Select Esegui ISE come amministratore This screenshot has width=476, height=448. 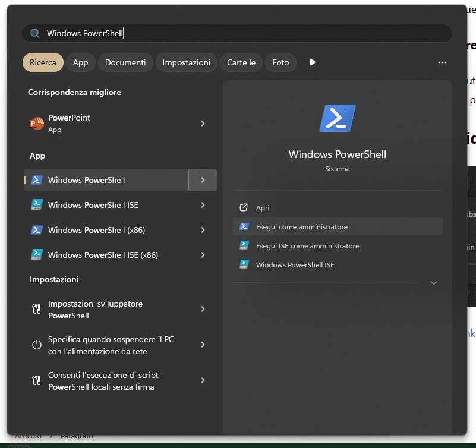tap(307, 246)
